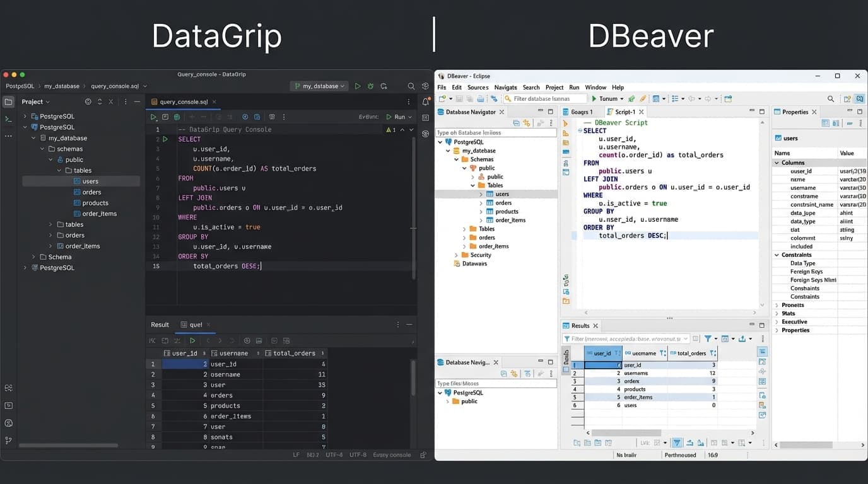
Task: Open DataGrip settings gear in the title bar
Action: pyautogui.click(x=425, y=86)
